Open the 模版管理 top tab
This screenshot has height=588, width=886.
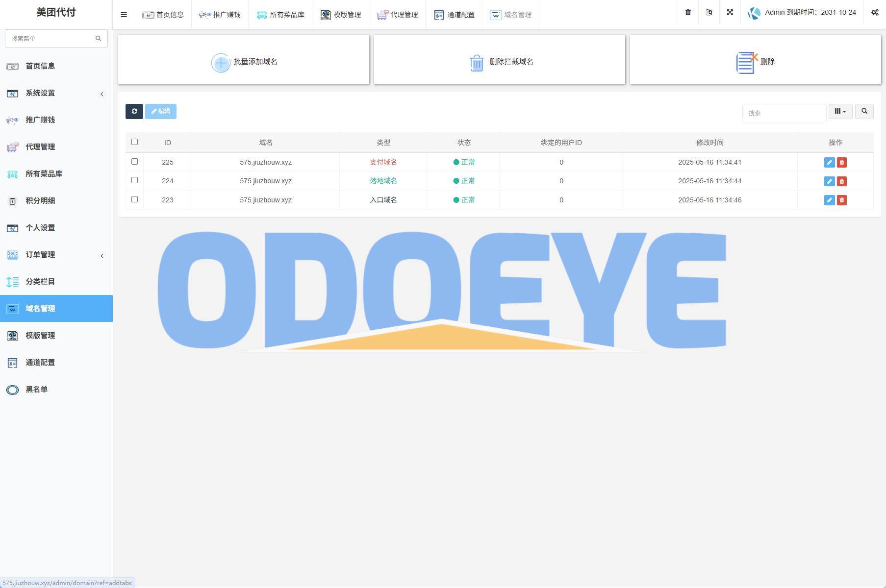[340, 15]
